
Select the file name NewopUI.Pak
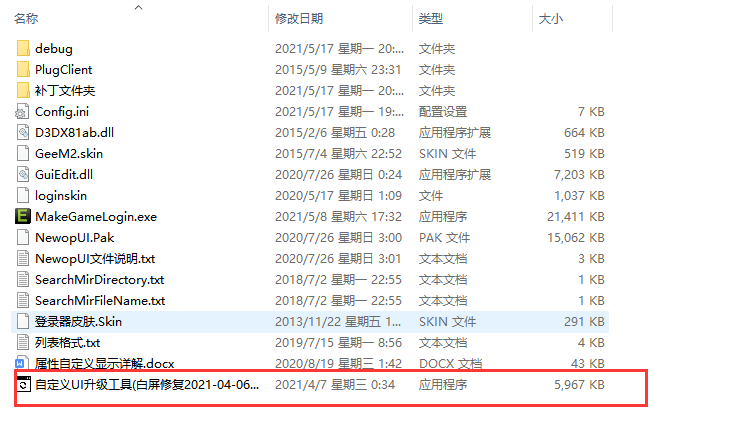74,237
